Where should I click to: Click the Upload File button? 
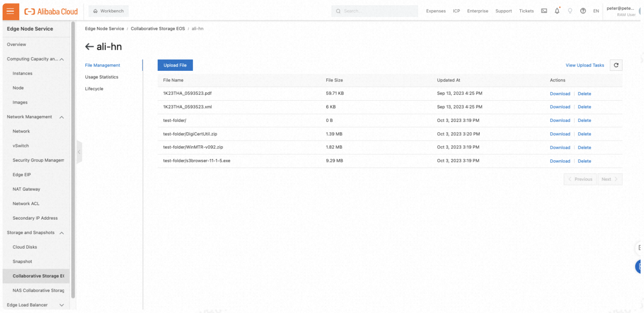(175, 65)
